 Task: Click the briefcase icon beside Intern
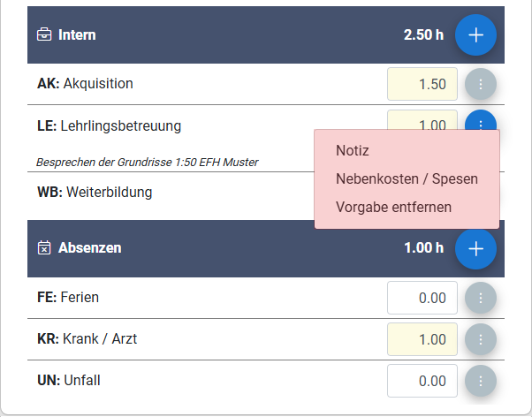coord(44,34)
